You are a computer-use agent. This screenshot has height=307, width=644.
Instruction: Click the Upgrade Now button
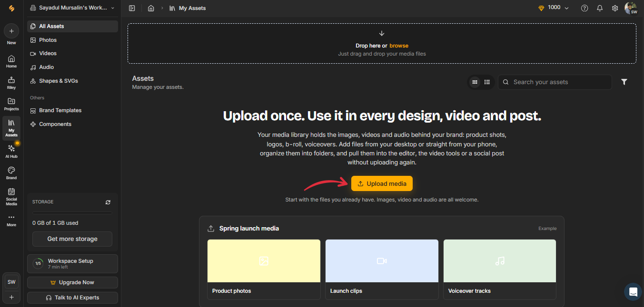click(72, 282)
